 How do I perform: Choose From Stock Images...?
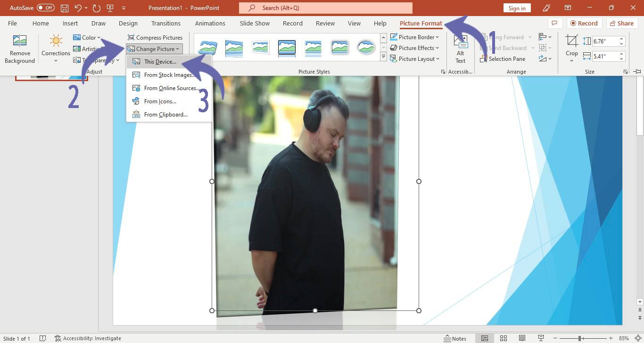169,75
